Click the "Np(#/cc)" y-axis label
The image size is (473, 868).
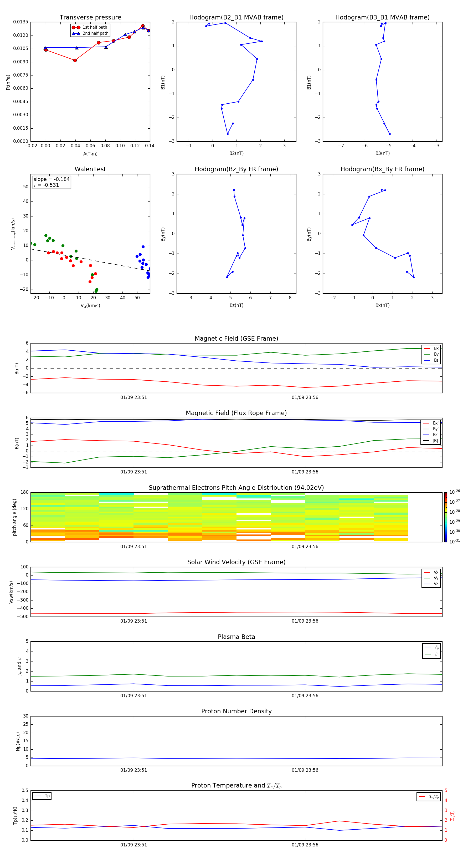pos(18,742)
